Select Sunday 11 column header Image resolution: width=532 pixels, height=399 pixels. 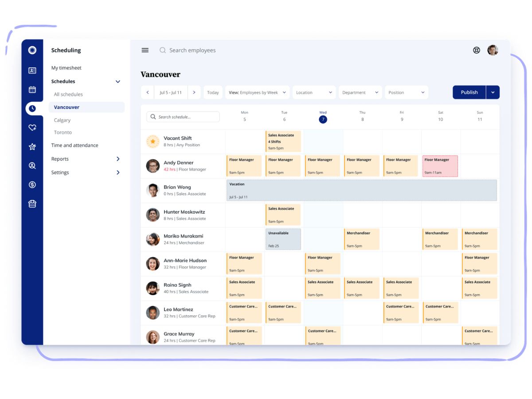(x=480, y=116)
